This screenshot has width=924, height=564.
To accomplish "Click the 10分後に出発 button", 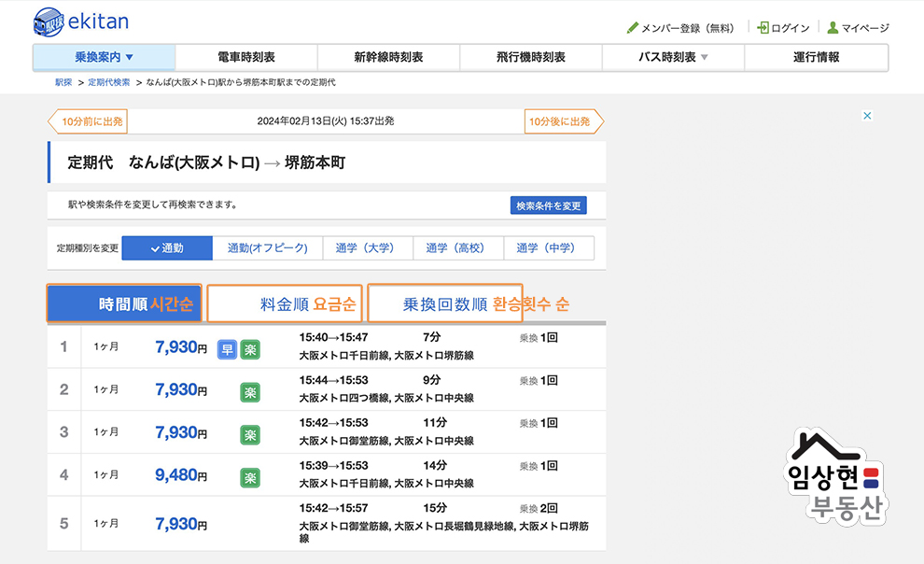I will click(564, 121).
